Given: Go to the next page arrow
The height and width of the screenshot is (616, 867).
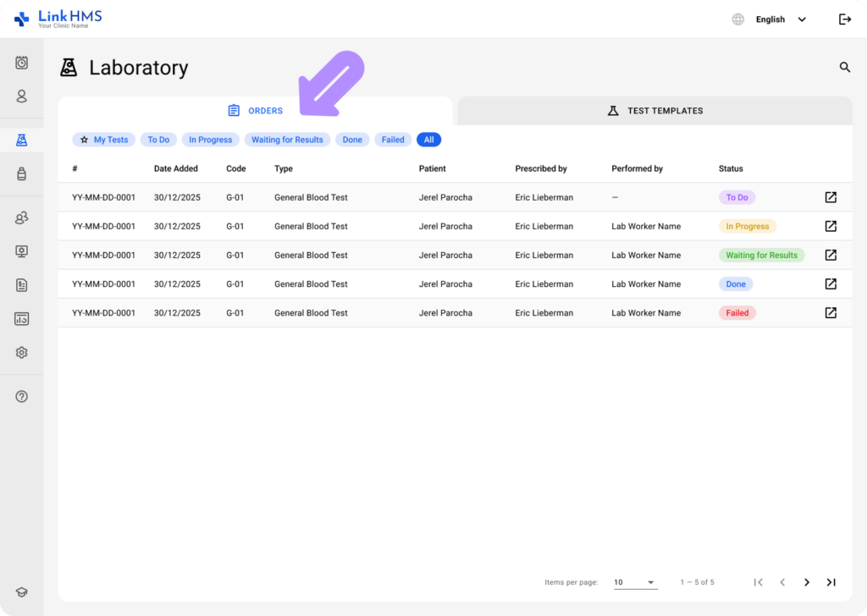Looking at the screenshot, I should pos(807,582).
